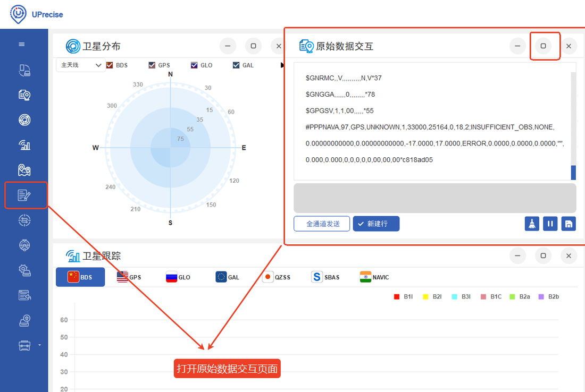Click the $GNRMC log line
This screenshot has width=585, height=392.
click(x=343, y=78)
